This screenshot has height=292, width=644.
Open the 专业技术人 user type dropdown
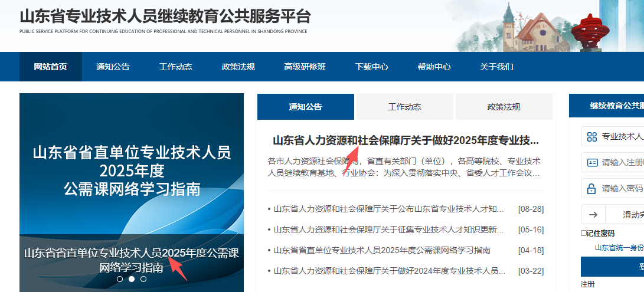621,137
